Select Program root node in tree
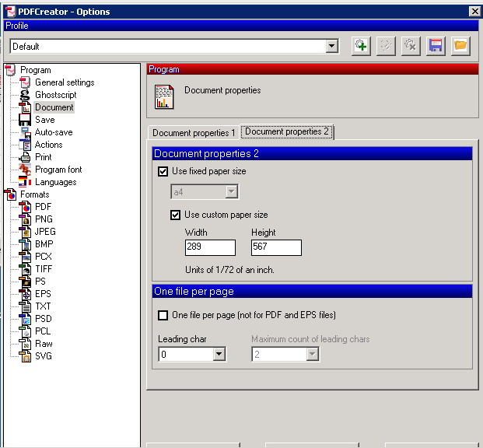This screenshot has height=448, width=483. [x=36, y=70]
